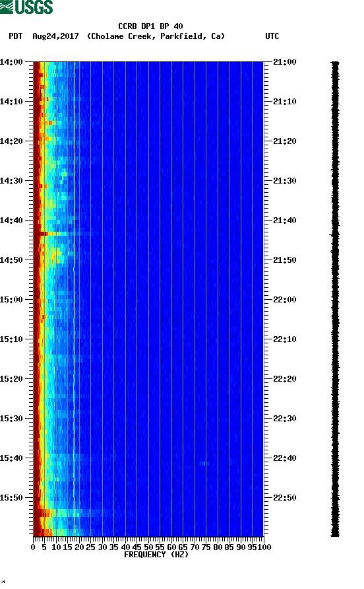Click the 21:00 UTC time label

pos(284,62)
